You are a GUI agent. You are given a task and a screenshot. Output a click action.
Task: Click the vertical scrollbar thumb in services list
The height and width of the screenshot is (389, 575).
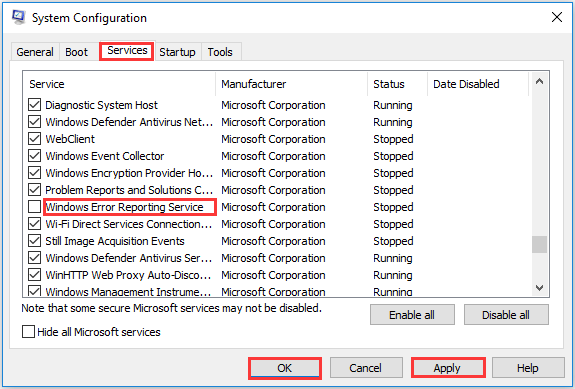tap(539, 245)
